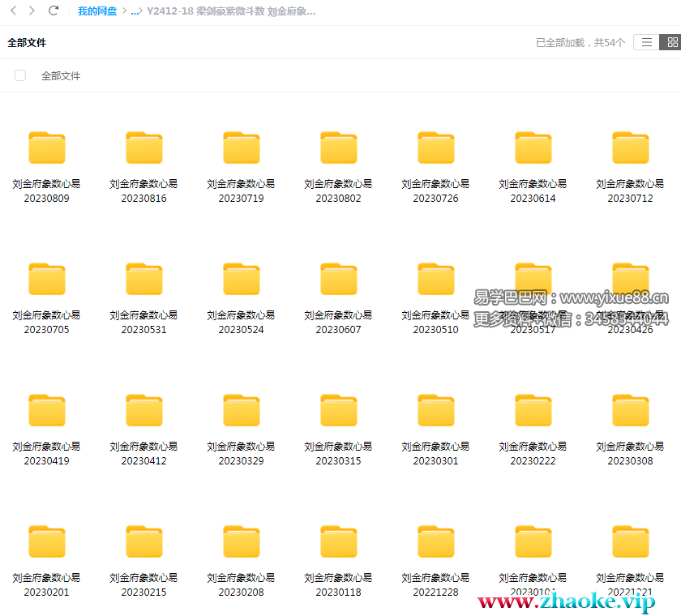Open folder 刘金府象数心易 20230816

[x=143, y=148]
